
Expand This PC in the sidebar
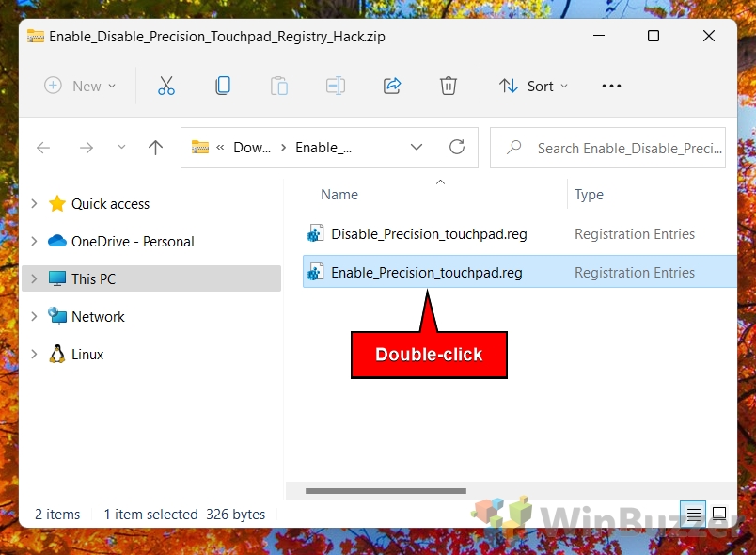[34, 278]
